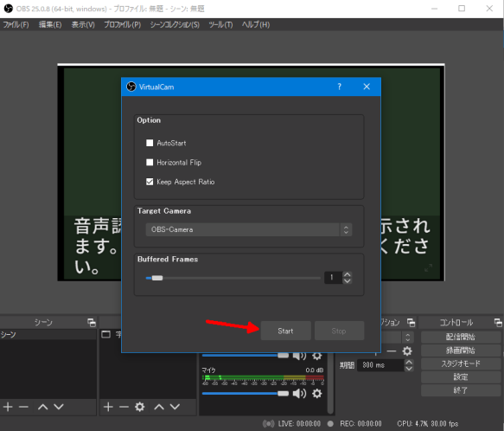Open the プロファイル(P) menu
Viewport: 504px width, 431px height.
pos(123,25)
